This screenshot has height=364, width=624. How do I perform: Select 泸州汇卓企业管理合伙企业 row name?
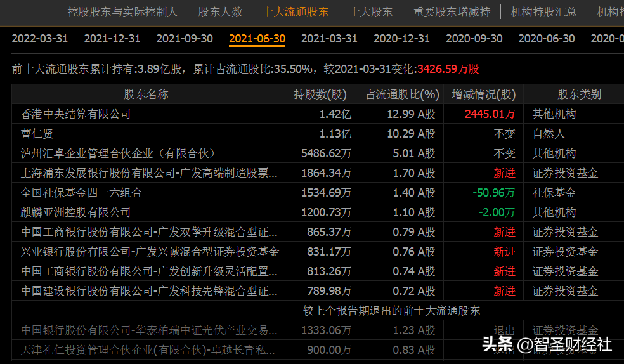click(118, 153)
